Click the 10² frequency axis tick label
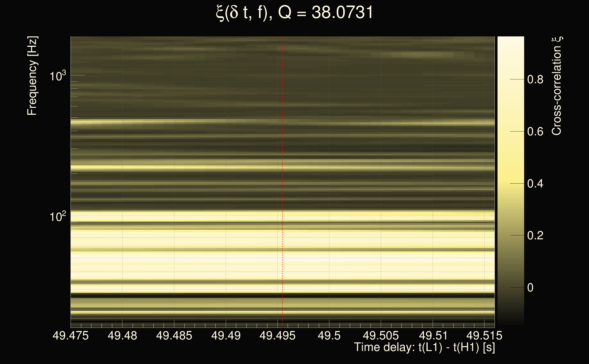 point(57,217)
